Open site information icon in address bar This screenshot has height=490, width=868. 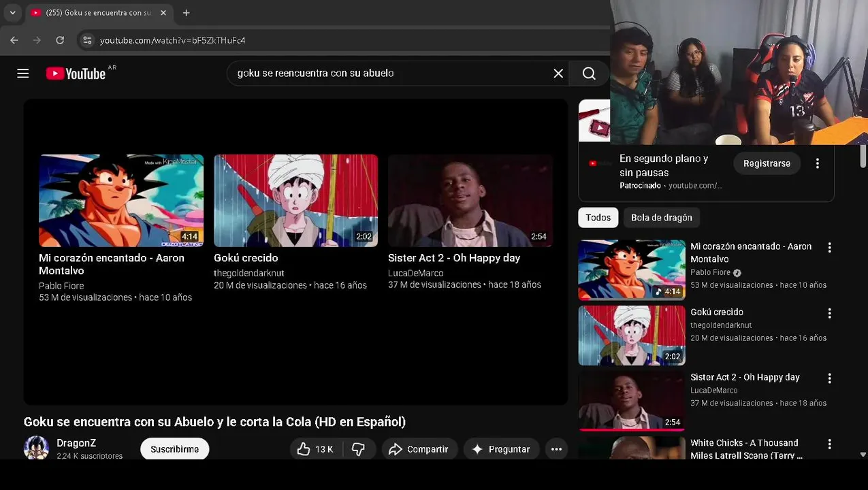pos(87,40)
